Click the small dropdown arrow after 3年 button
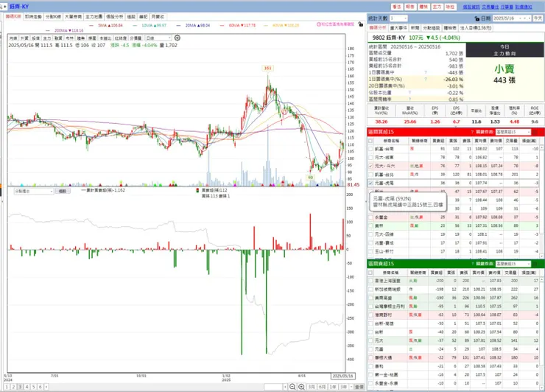545x392 pixels. (351, 387)
